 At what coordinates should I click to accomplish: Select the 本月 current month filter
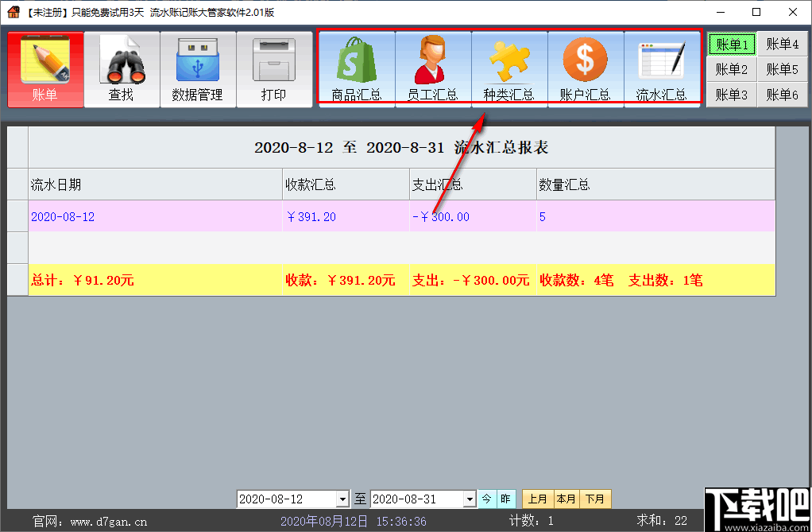coord(566,499)
